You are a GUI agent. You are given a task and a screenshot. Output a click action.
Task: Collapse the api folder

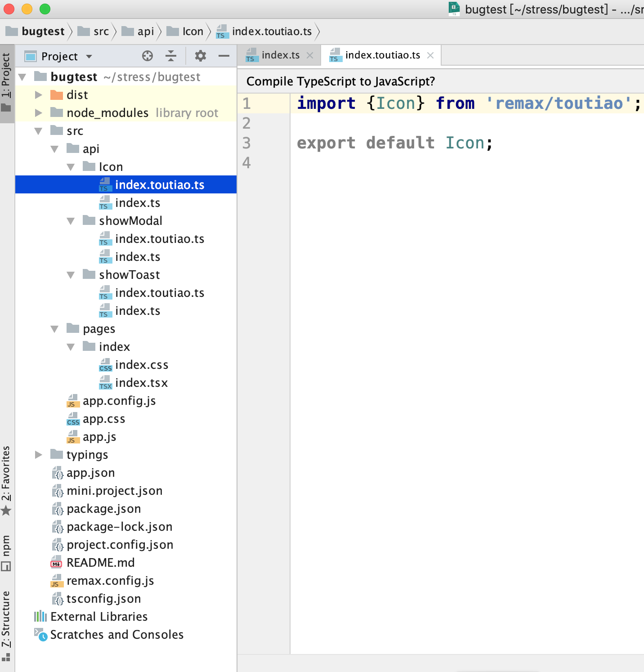(55, 149)
